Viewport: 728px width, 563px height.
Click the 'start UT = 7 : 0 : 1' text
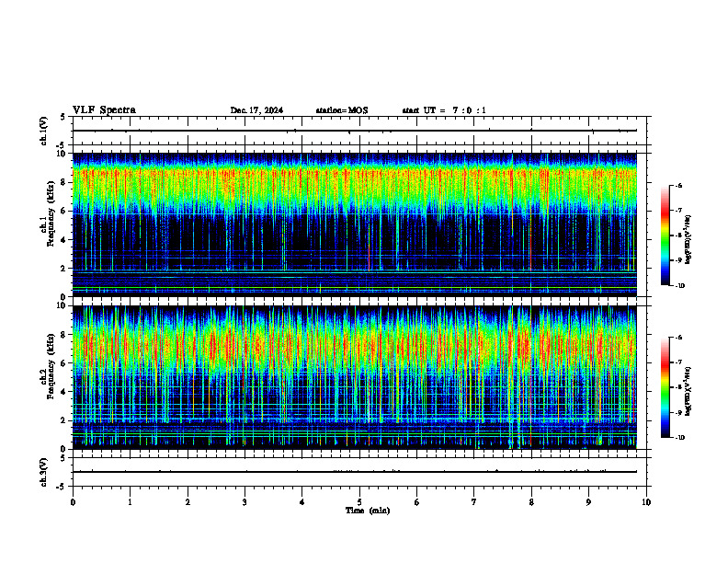(x=444, y=110)
